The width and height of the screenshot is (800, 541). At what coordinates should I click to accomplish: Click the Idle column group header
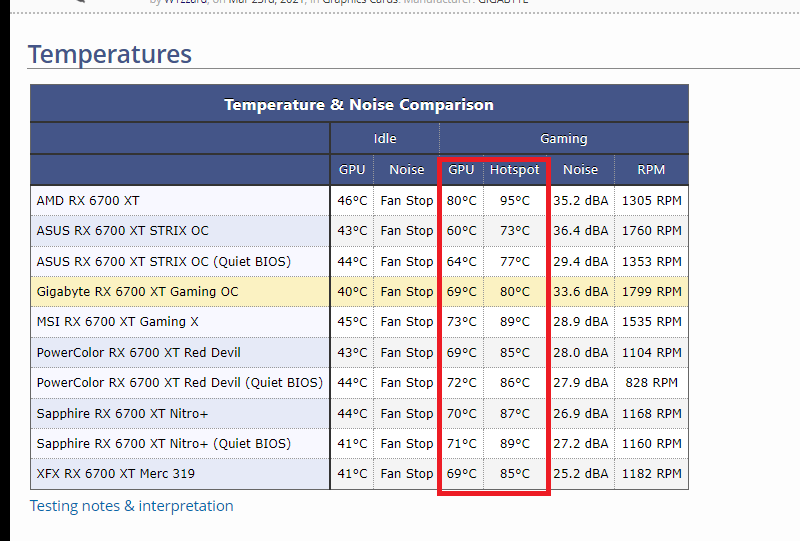(385, 138)
